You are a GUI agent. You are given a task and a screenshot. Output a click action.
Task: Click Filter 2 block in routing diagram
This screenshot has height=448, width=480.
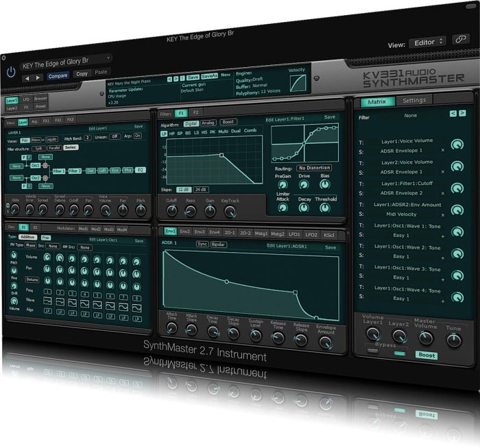(x=75, y=171)
